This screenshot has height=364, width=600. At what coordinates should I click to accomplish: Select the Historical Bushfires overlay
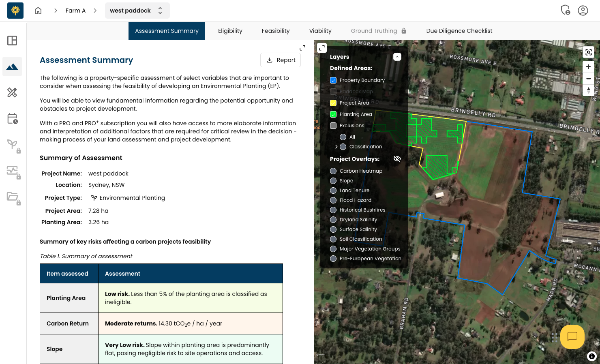pyautogui.click(x=333, y=210)
